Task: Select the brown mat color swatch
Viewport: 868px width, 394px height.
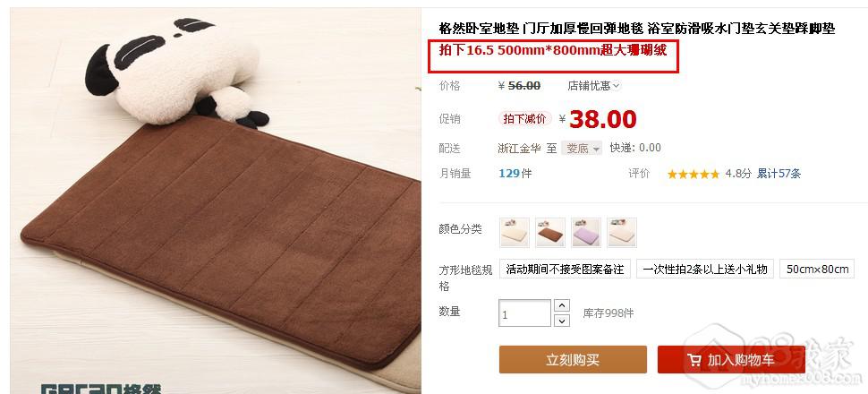Action: pos(550,232)
